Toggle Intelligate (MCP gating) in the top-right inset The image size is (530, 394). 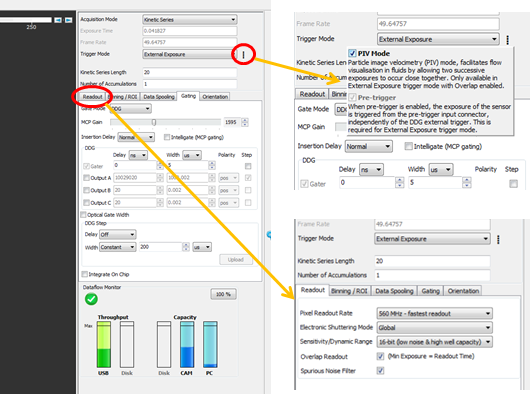[x=409, y=146]
